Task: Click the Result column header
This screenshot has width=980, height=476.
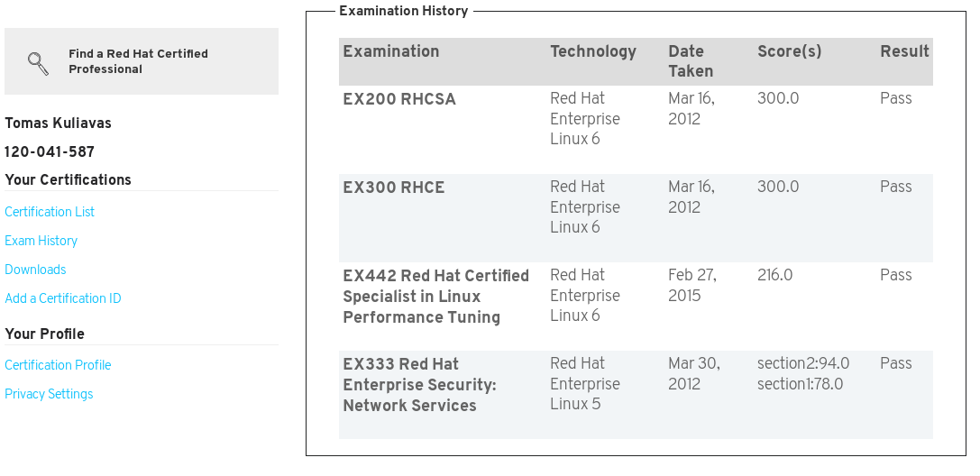Action: tap(904, 51)
